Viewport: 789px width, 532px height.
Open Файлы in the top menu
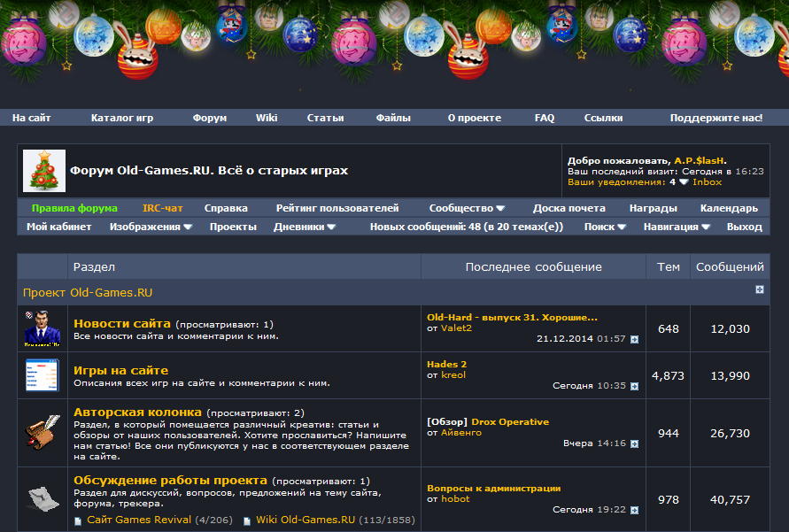[393, 118]
